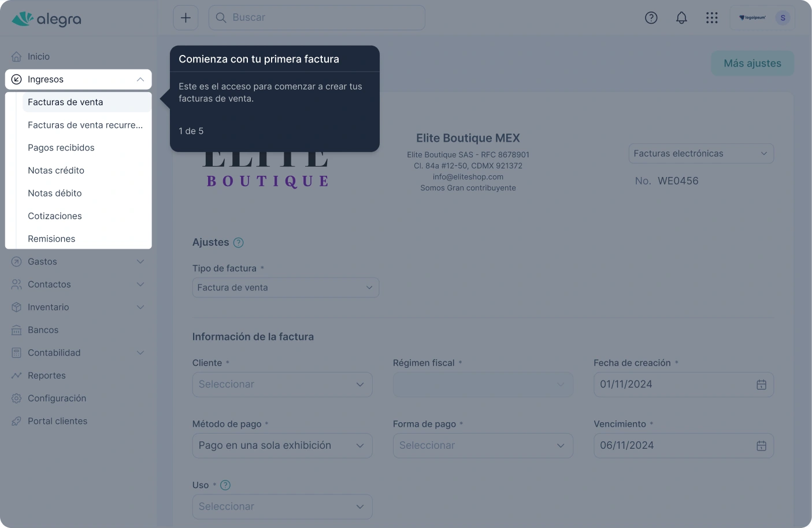The width and height of the screenshot is (812, 528).
Task: Open the apps grid icon
Action: point(711,18)
